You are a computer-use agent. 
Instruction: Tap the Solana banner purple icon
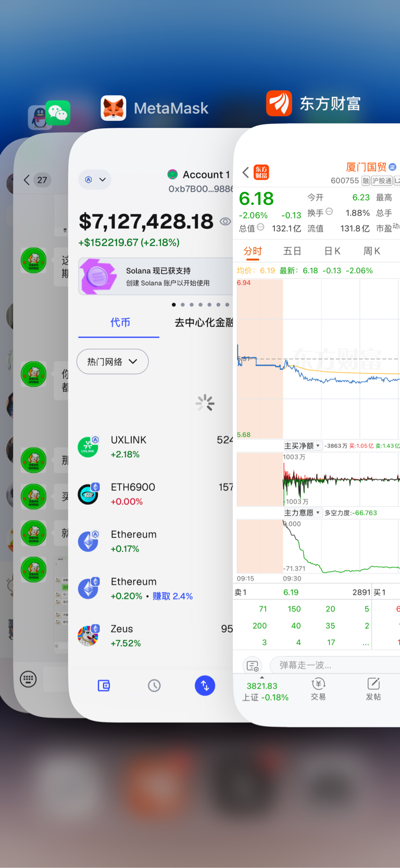point(98,276)
